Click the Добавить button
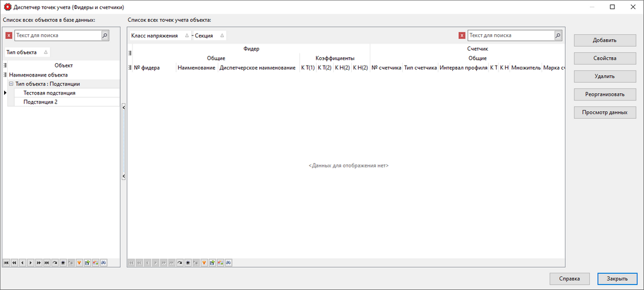The image size is (644, 290). click(605, 40)
